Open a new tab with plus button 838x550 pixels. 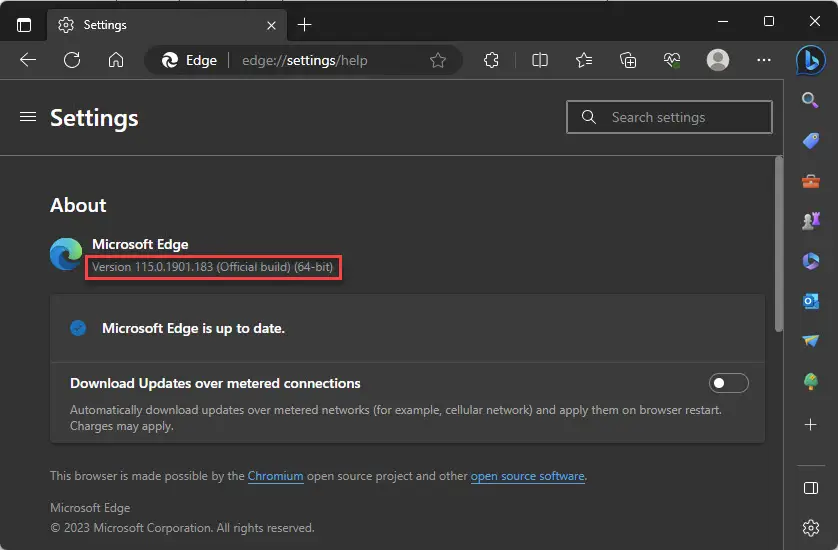tap(305, 25)
